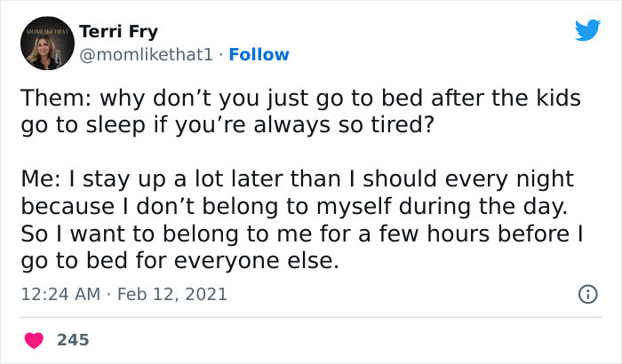
Task: Open the @momlikethat1 handle link
Action: coord(147,54)
